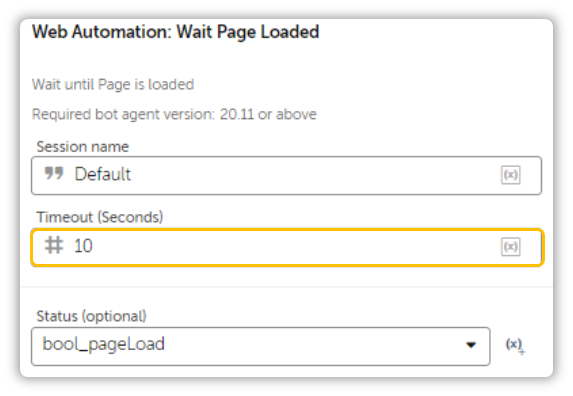Focus the Timeout (Seconds) input field
Image resolution: width=573 pixels, height=396 pixels.
click(288, 247)
